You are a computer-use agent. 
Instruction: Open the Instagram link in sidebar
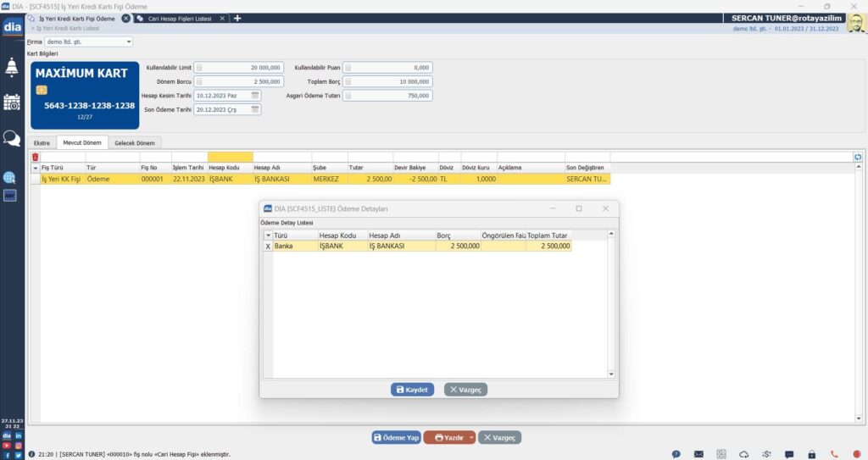tap(19, 446)
